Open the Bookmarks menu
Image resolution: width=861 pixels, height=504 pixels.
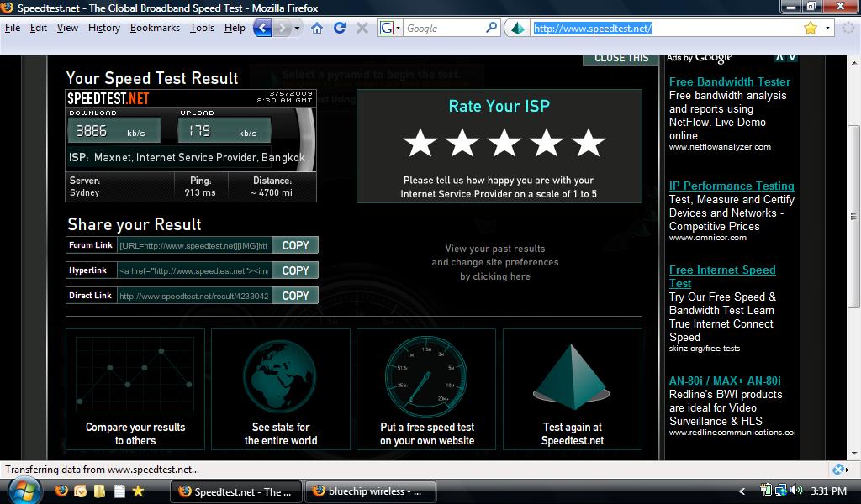click(155, 28)
